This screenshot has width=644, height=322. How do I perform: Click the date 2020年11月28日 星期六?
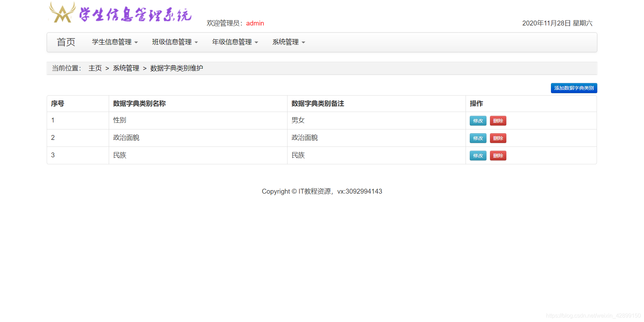557,23
